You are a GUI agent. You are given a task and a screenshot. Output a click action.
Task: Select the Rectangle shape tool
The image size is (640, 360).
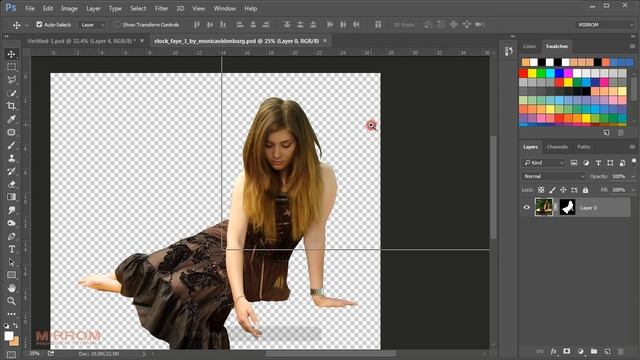(x=11, y=275)
